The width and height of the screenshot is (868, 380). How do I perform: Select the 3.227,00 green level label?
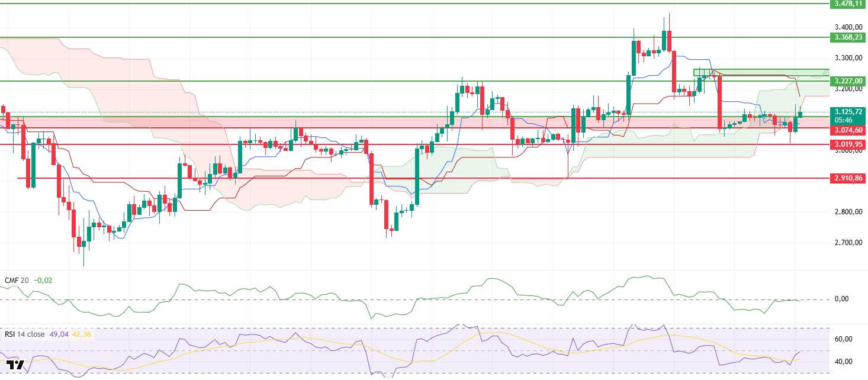pyautogui.click(x=848, y=81)
